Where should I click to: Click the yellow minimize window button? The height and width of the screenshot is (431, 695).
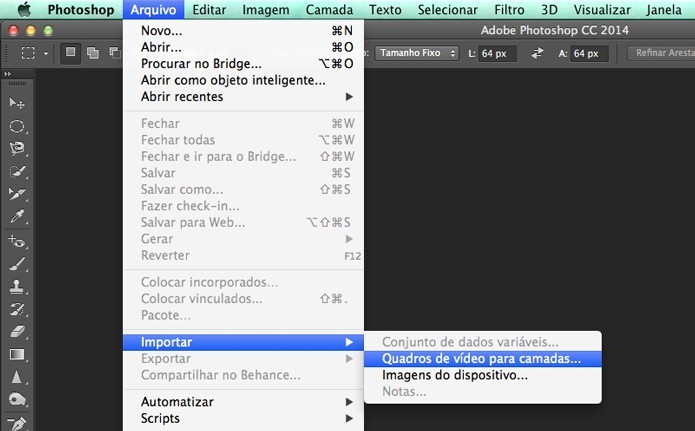pyautogui.click(x=31, y=30)
